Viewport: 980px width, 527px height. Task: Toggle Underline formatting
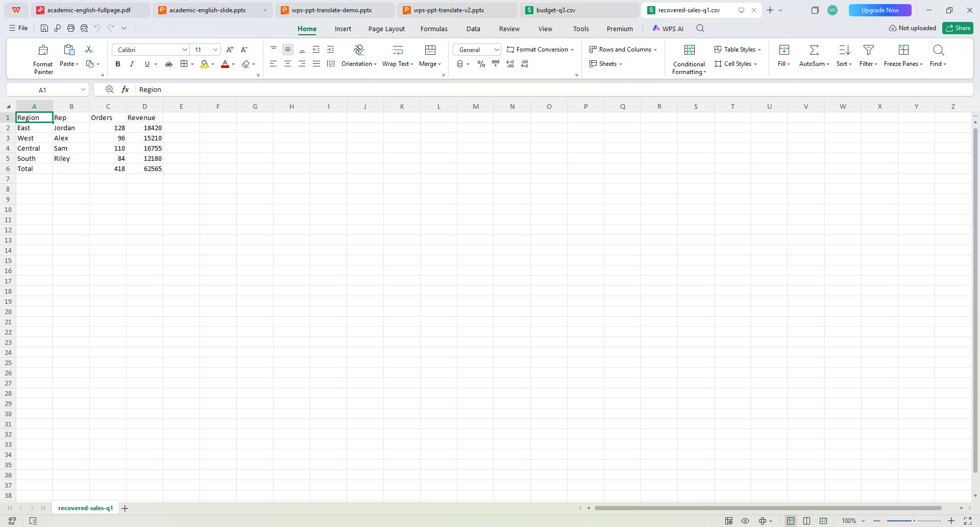pyautogui.click(x=147, y=64)
